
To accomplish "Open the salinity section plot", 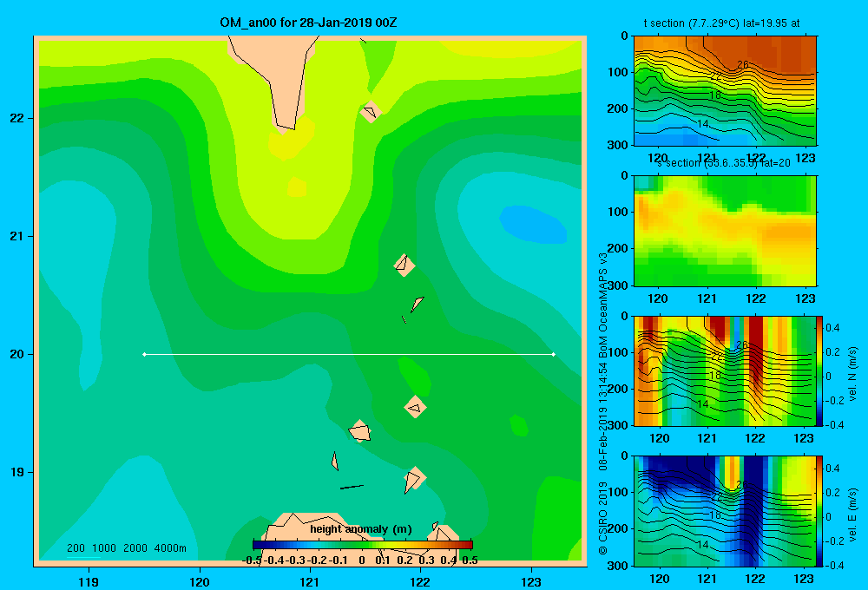I will click(725, 231).
